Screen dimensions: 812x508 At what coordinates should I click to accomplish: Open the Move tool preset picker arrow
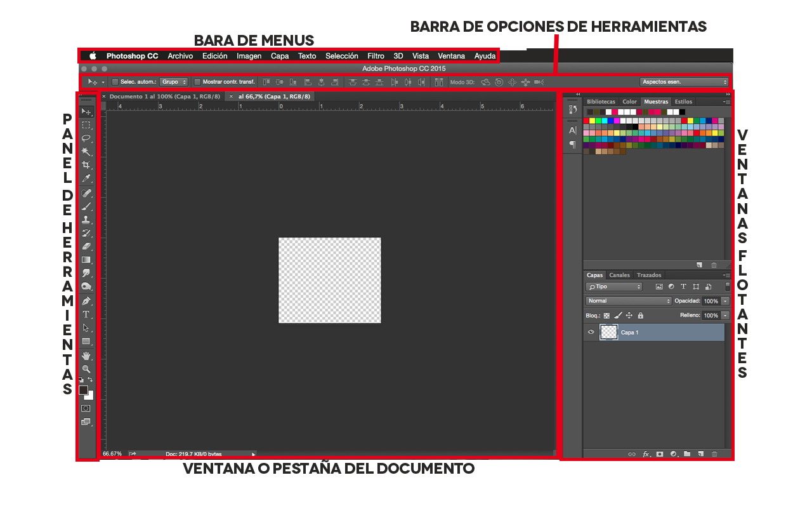point(103,83)
